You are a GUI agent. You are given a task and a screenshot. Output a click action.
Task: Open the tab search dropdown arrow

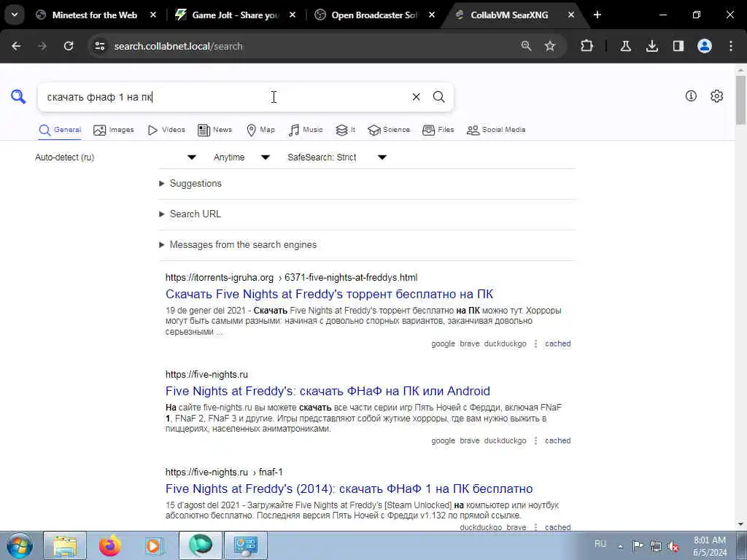[15, 15]
